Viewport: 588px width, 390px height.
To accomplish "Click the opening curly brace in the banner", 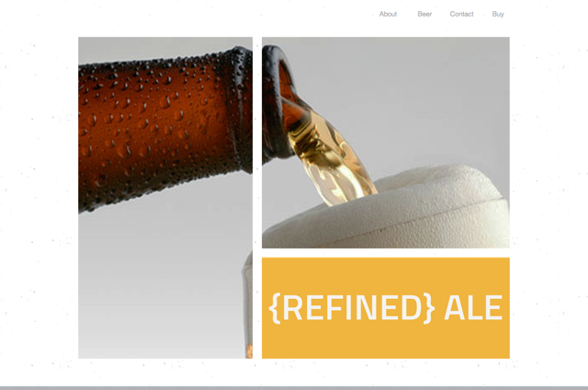I will point(275,308).
